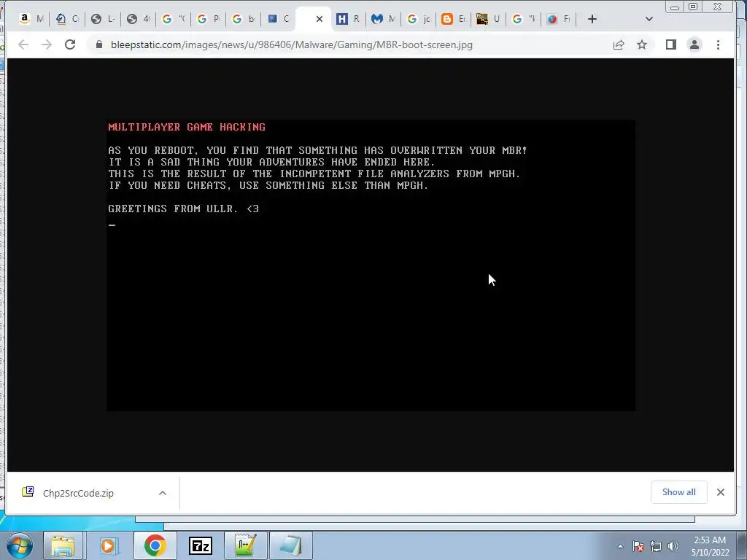The width and height of the screenshot is (747, 560).
Task: Launch Windows Media Player from taskbar
Action: tap(109, 545)
